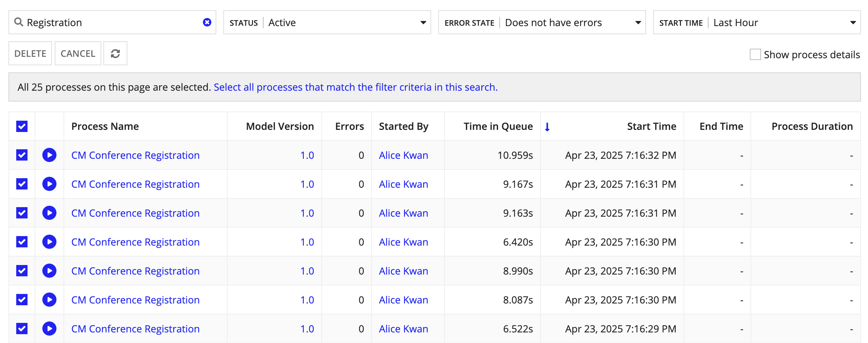Sort by Process Name column header

tap(105, 126)
